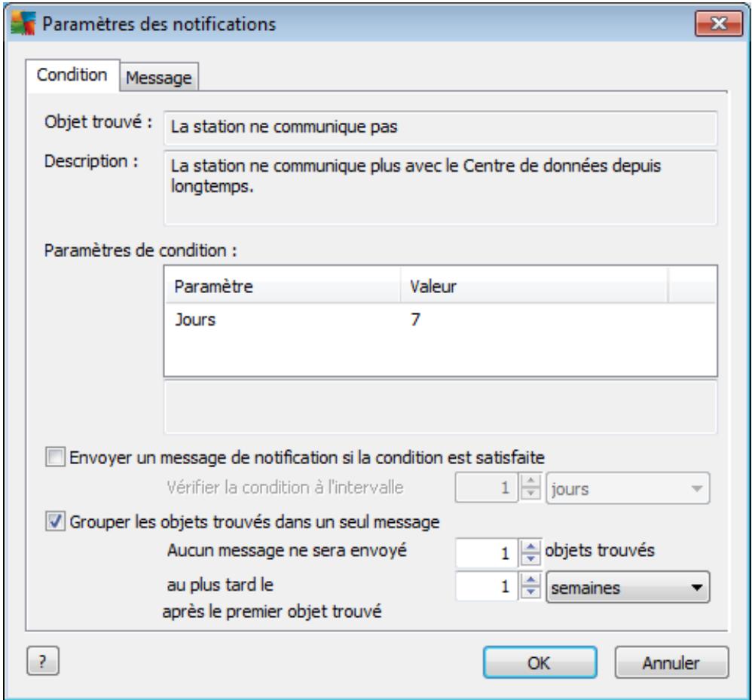Click the 'Paramètre' column header
752x700 pixels.
(283, 286)
